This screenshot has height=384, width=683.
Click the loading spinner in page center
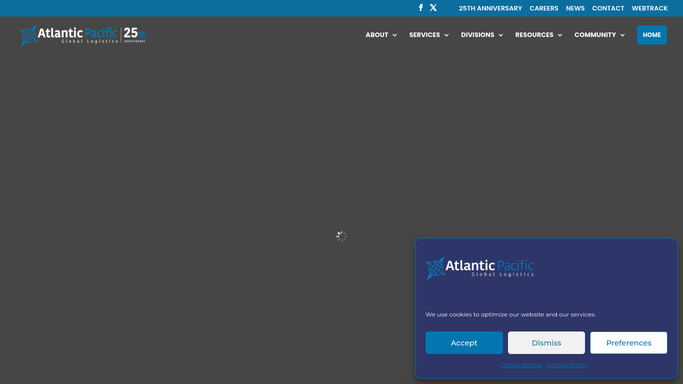point(341,236)
